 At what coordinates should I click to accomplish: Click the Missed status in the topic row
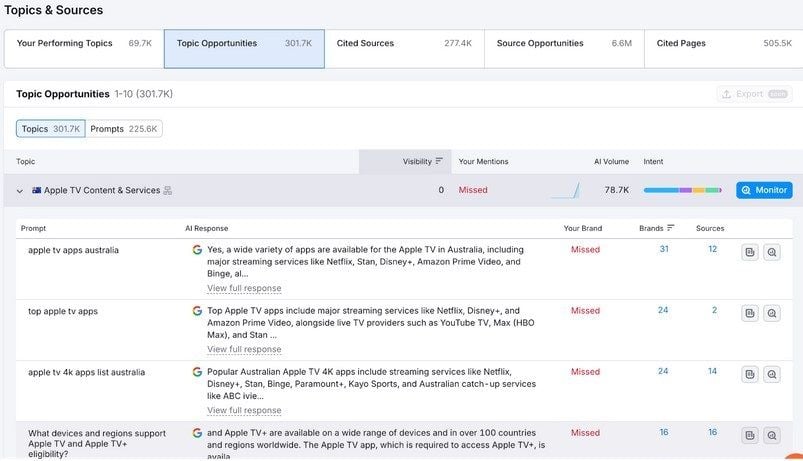tap(473, 190)
